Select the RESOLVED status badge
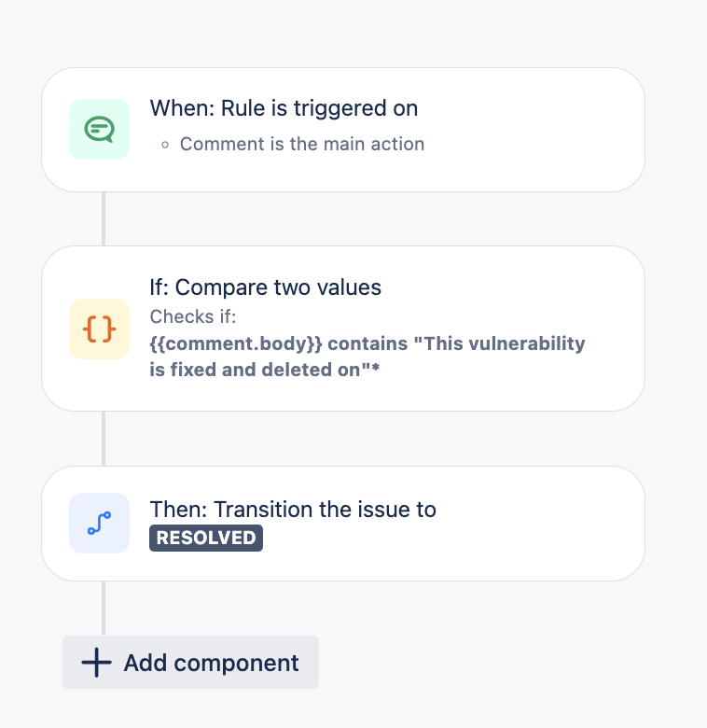Viewport: 707px width, 728px height. [x=206, y=538]
